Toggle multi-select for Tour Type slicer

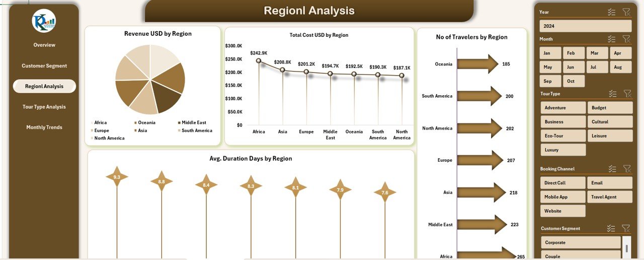pos(612,94)
